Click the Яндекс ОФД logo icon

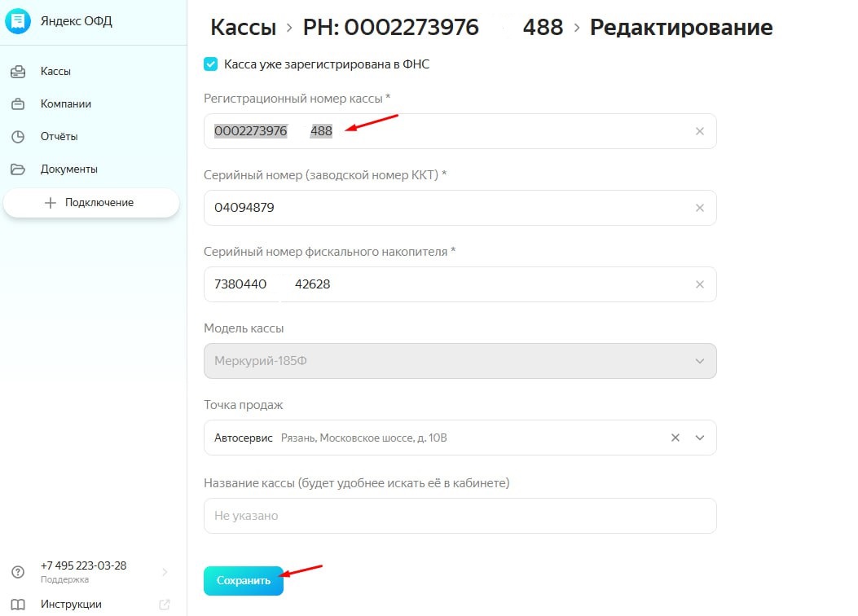tap(18, 21)
